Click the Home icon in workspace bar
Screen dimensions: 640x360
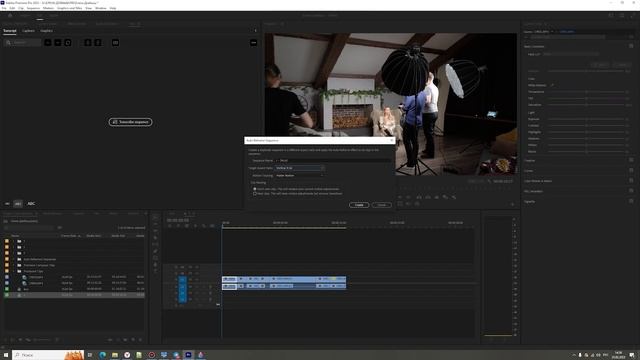tap(10, 16)
